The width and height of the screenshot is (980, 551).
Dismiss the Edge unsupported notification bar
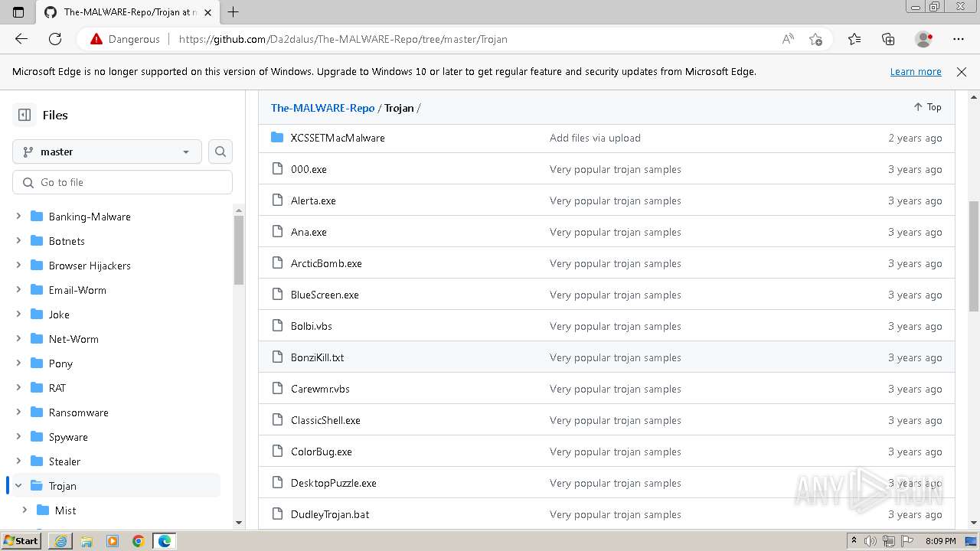tap(962, 71)
